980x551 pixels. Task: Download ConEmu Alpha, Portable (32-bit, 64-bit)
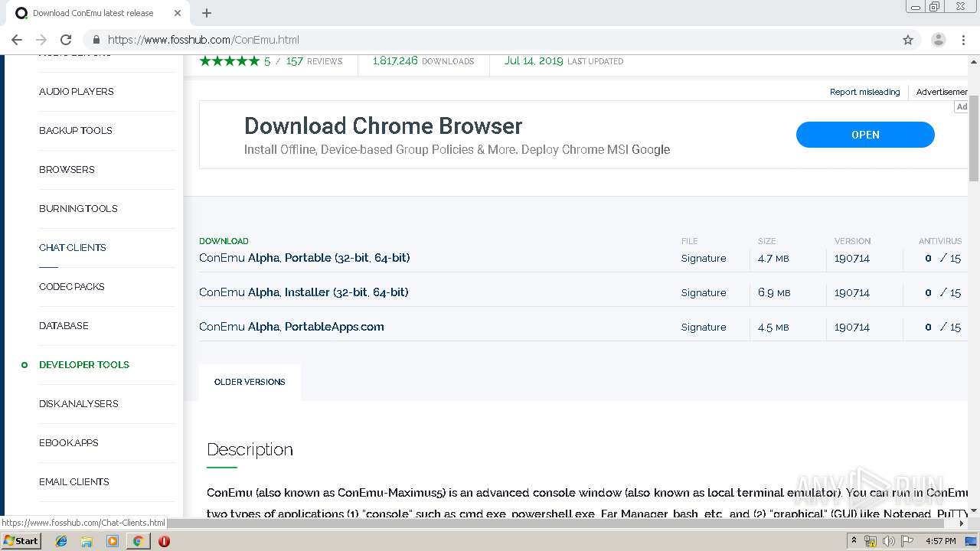[304, 258]
